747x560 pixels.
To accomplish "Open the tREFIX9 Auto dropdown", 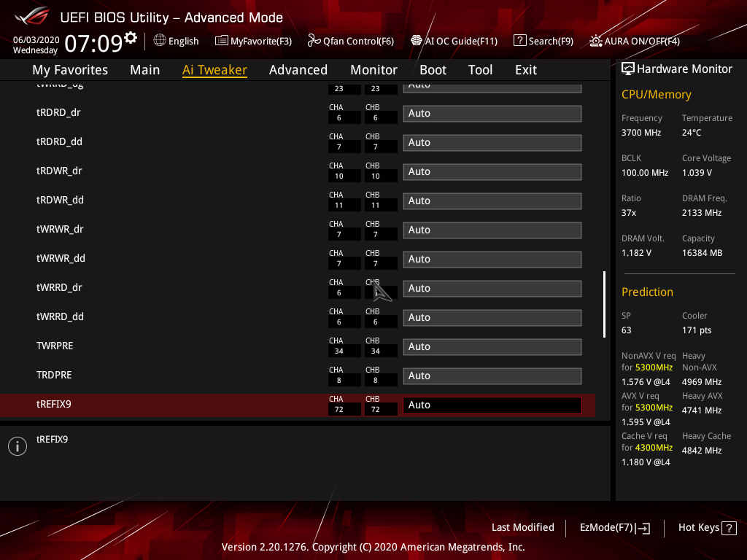I will 492,405.
